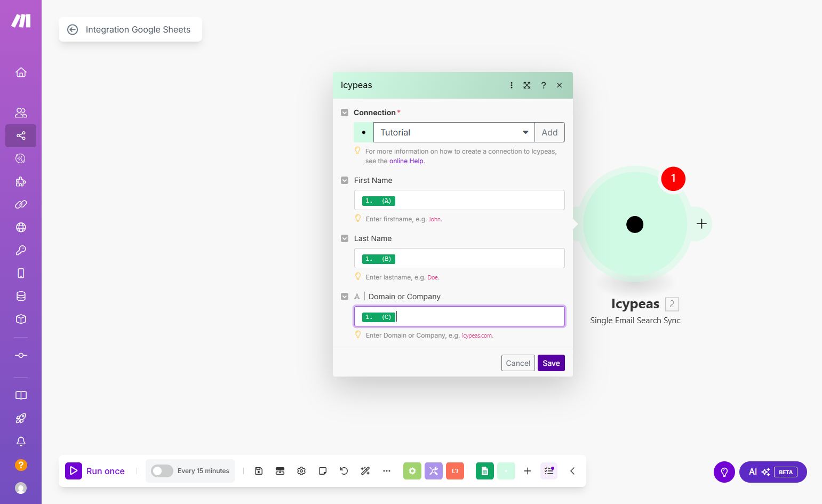This screenshot has height=504, width=822.
Task: Open scenario inputs icon in toolbar
Action: point(280,471)
